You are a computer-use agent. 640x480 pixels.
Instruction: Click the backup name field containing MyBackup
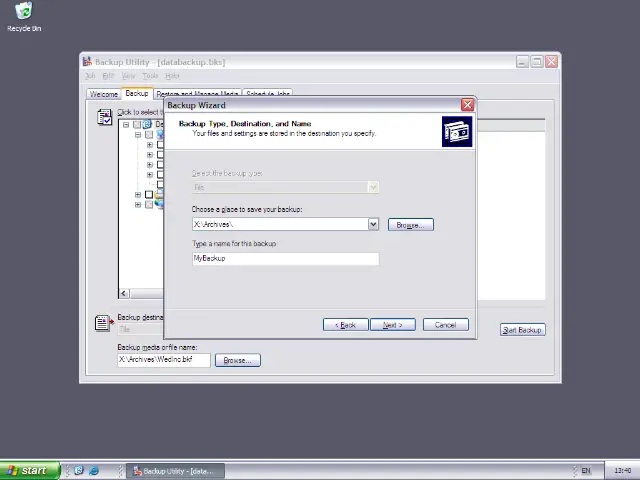[x=285, y=258]
